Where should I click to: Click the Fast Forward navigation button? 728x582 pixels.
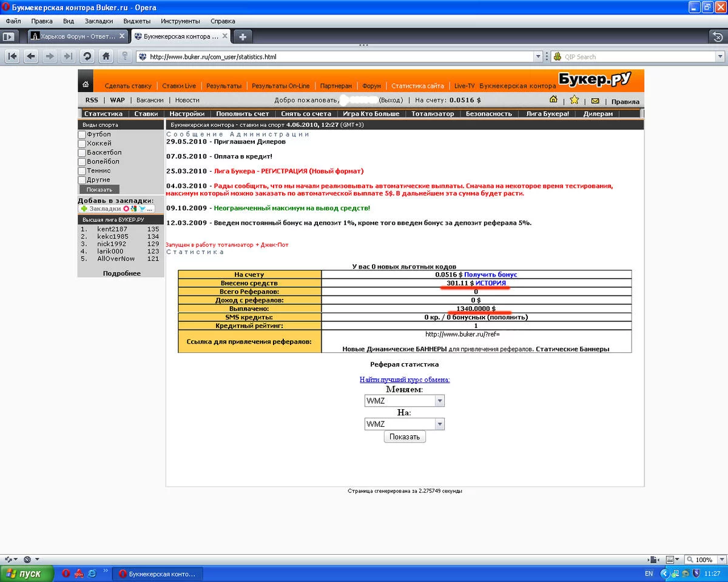pos(68,56)
